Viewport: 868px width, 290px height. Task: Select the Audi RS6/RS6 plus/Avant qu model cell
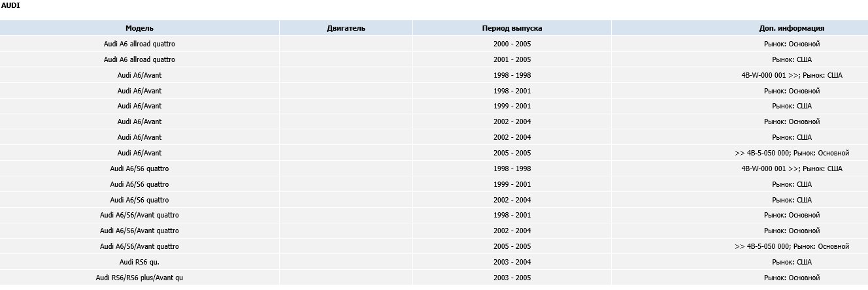click(139, 278)
